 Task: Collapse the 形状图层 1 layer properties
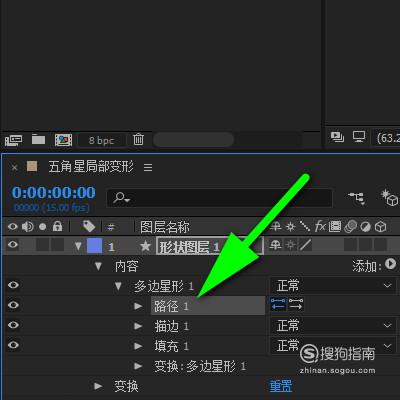[78, 246]
